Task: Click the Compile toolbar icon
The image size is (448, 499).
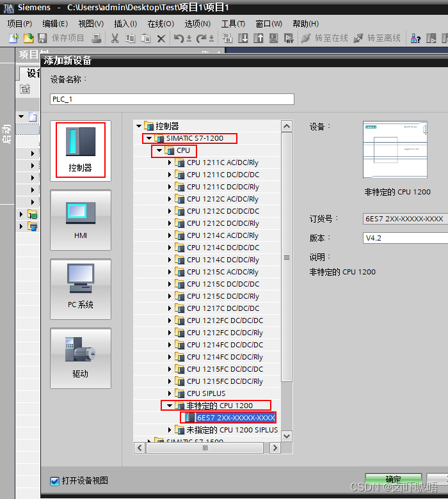Action: (x=227, y=38)
